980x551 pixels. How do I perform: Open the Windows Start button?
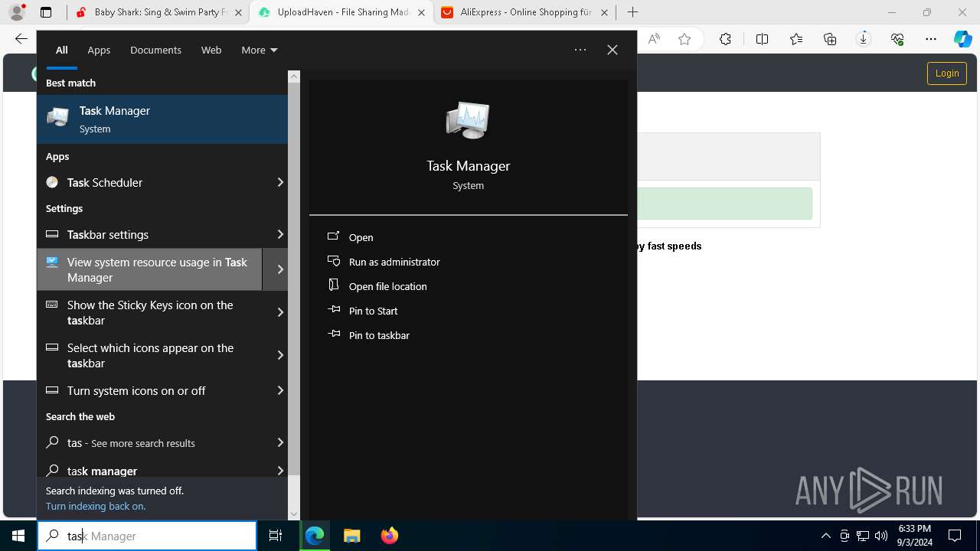(x=18, y=536)
